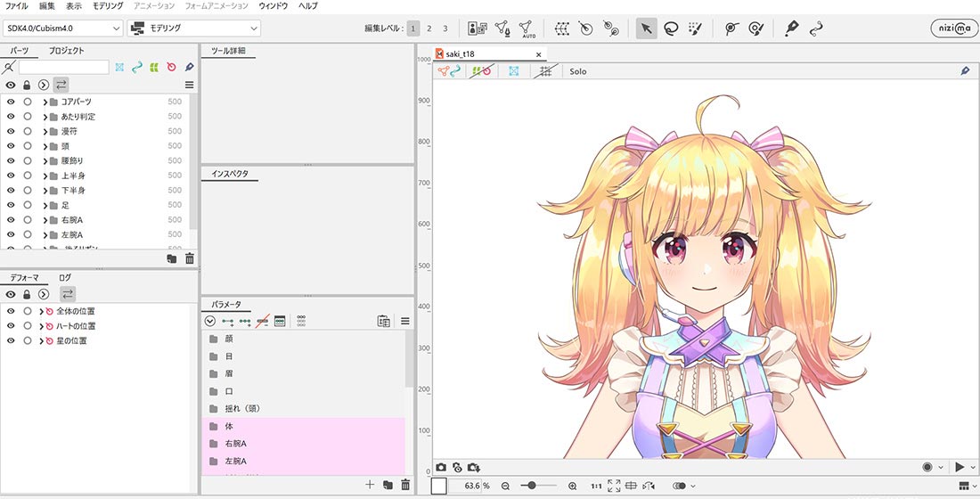
Task: Click the glue brush tool icon
Action: 755,29
